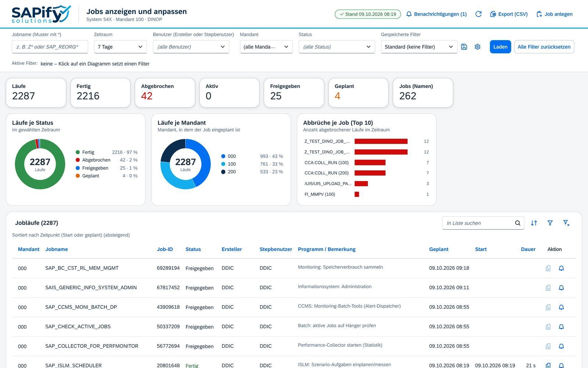Click the Freigegeben 25 KPI card
The image size is (588, 368).
294,93
